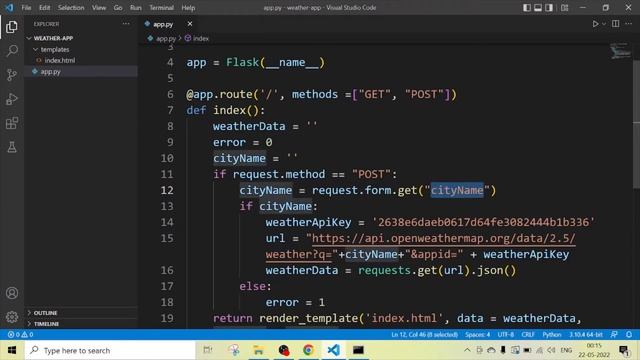Click the Run Python File play button
This screenshot has height=360, width=640.
pyautogui.click(x=595, y=24)
